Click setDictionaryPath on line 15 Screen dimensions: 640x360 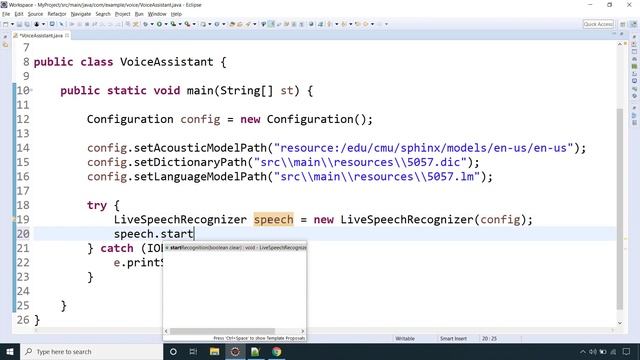(190, 162)
